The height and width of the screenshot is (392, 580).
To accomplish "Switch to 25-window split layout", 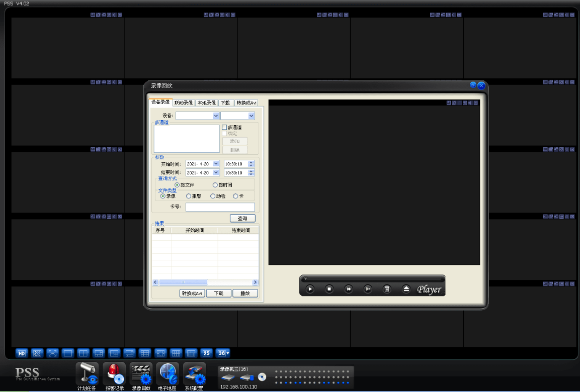I will tap(206, 353).
